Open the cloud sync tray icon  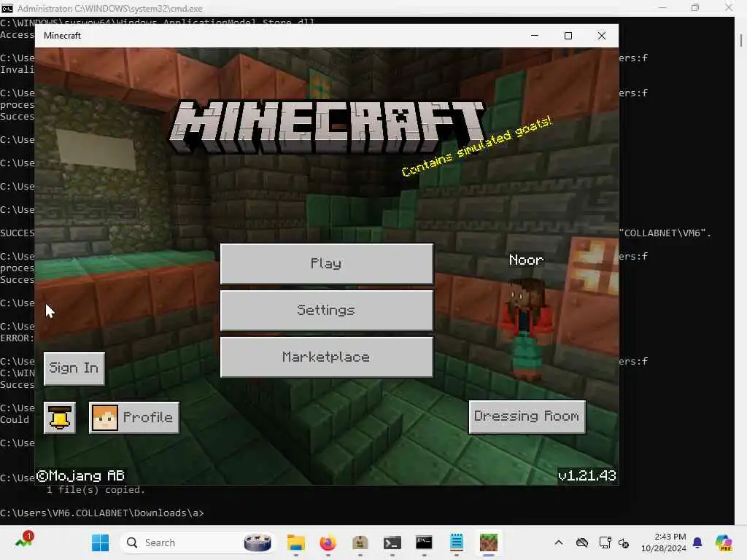582,542
